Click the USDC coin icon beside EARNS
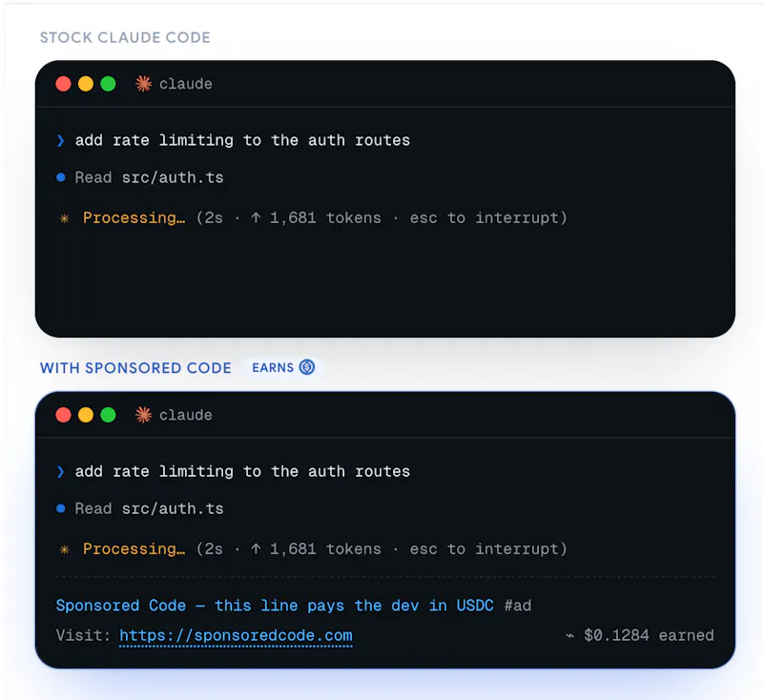Viewport: 763px width, 700px height. (x=307, y=367)
